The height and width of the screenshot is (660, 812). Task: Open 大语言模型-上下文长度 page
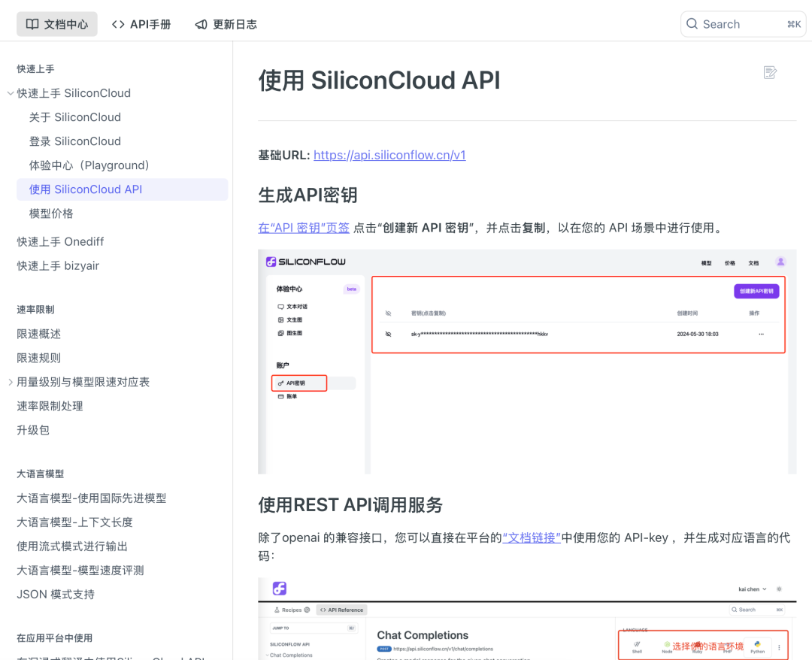(74, 522)
